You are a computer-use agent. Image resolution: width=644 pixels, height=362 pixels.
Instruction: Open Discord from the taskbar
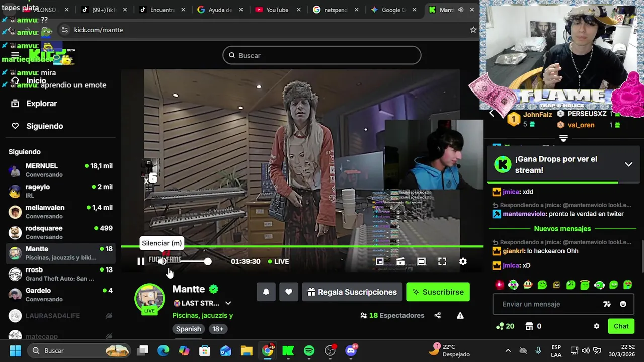click(351, 350)
